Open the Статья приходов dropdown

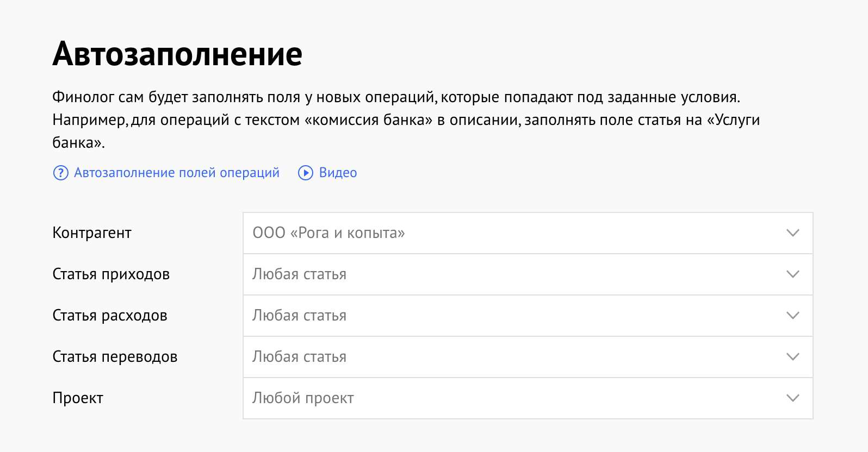[x=528, y=274]
